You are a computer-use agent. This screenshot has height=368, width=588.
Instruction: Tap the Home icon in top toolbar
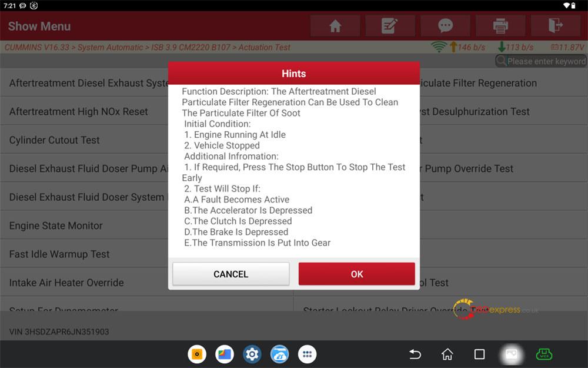(335, 26)
